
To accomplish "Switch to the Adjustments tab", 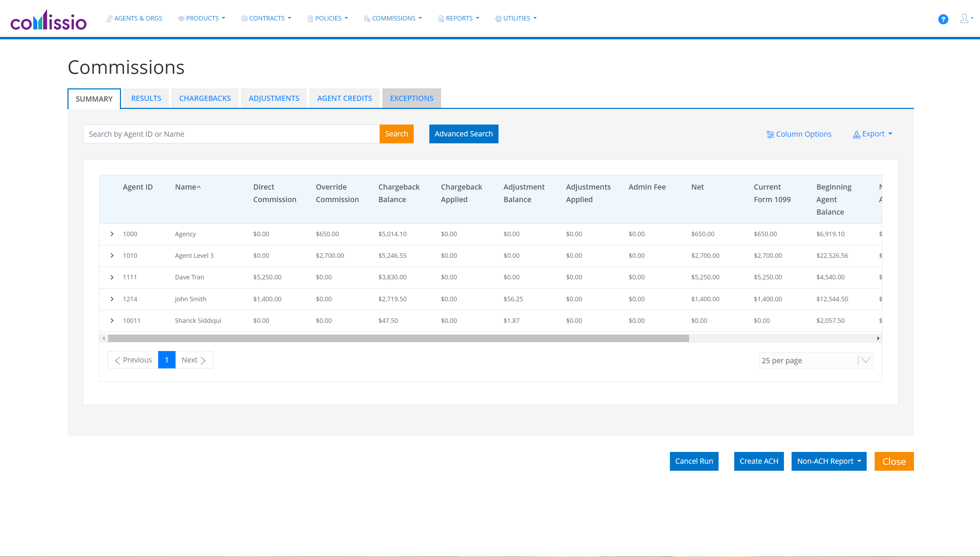I will (x=274, y=98).
